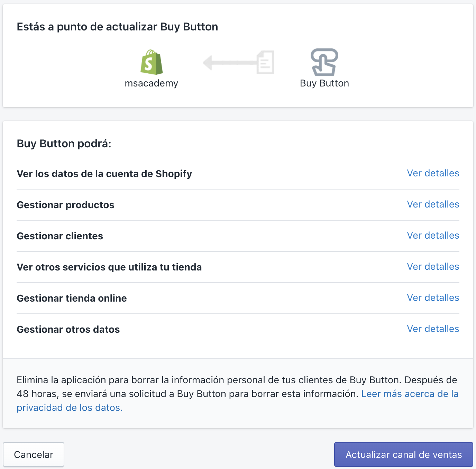Expand Gestionar tienda online details
Image resolution: width=476 pixels, height=469 pixels.
click(x=433, y=298)
